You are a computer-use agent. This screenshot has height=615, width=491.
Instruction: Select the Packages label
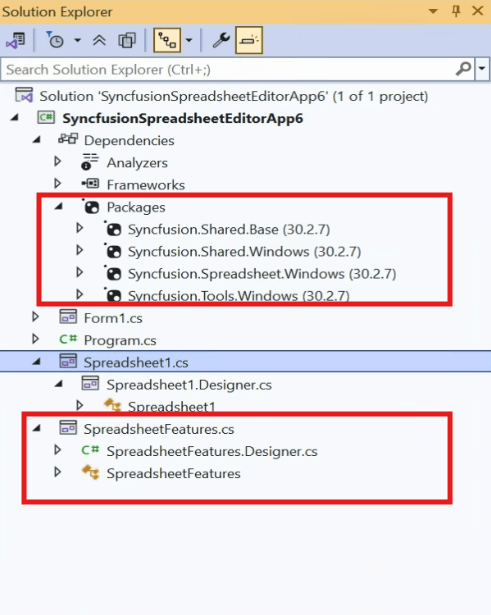click(x=136, y=207)
